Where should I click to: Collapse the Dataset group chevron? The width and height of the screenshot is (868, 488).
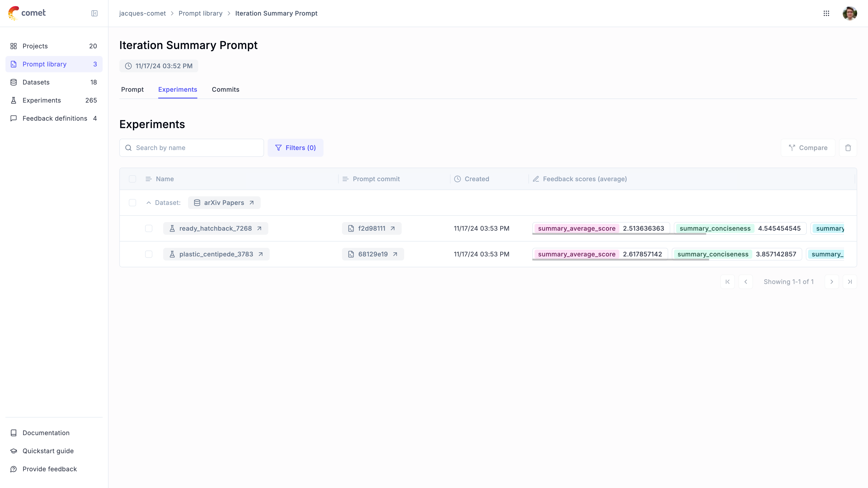149,203
